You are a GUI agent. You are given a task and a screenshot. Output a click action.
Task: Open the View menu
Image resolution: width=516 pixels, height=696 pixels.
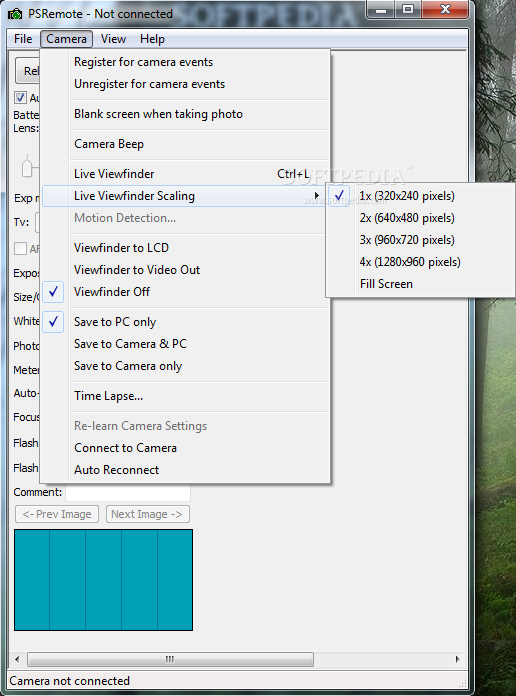[113, 39]
